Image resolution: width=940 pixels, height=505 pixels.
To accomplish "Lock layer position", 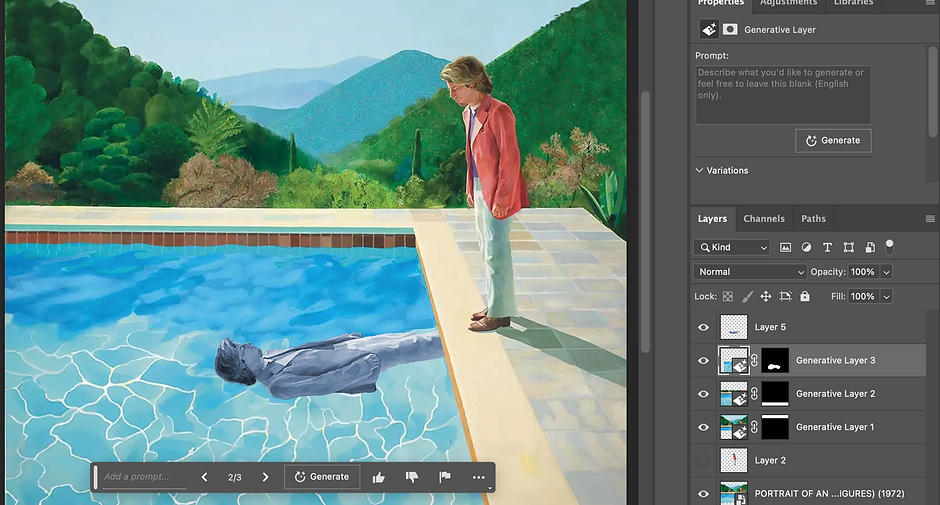I will tap(766, 296).
